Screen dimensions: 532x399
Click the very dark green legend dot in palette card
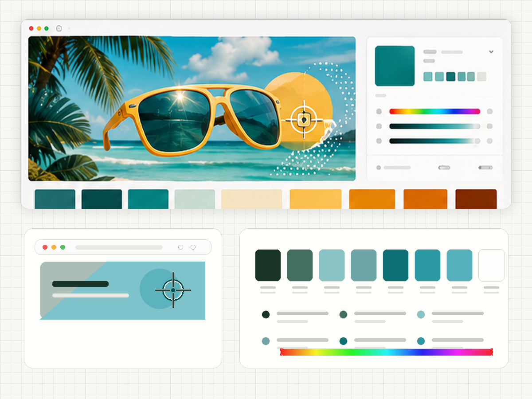pyautogui.click(x=266, y=315)
